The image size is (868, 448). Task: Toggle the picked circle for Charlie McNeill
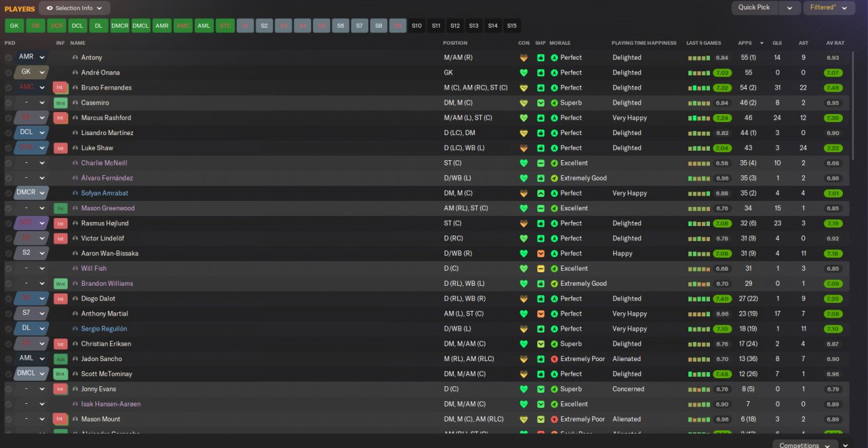point(8,163)
